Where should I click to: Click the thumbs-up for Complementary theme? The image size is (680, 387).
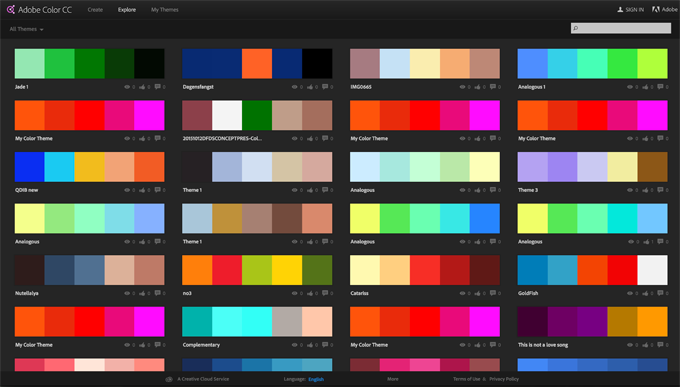pos(310,345)
